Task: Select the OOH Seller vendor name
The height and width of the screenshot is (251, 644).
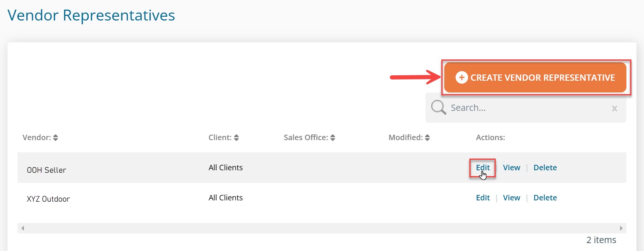Action: (46, 170)
